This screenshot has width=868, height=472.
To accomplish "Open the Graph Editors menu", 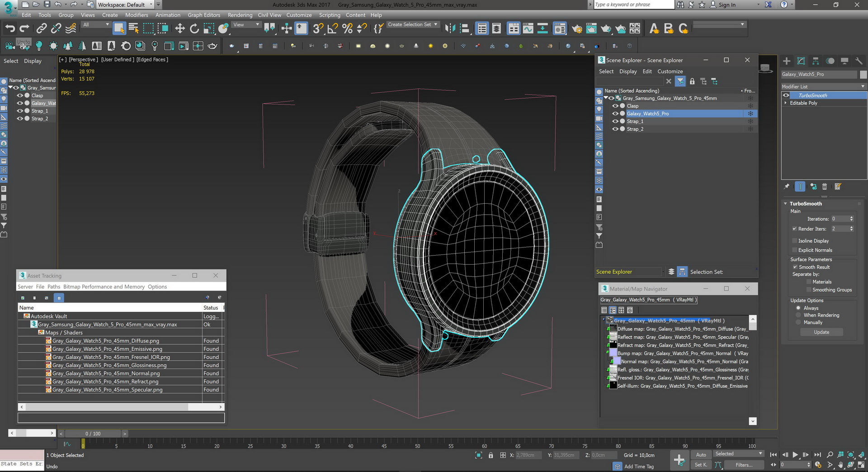I will pos(204,15).
